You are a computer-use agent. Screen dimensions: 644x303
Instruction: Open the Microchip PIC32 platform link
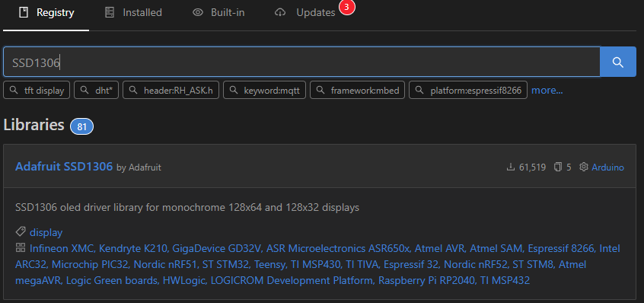(91, 264)
